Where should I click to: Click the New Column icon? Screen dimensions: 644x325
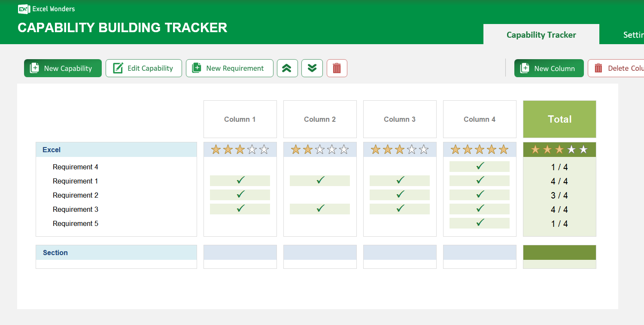coord(524,68)
